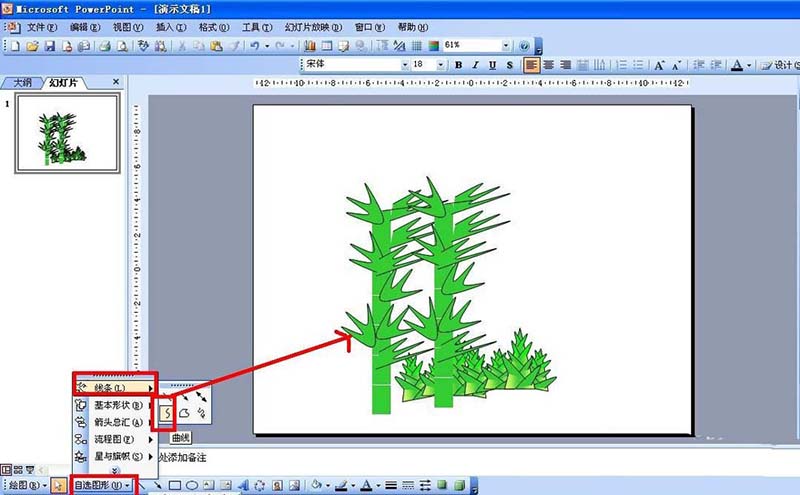The height and width of the screenshot is (495, 800).
Task: Undo the last action
Action: point(255,46)
